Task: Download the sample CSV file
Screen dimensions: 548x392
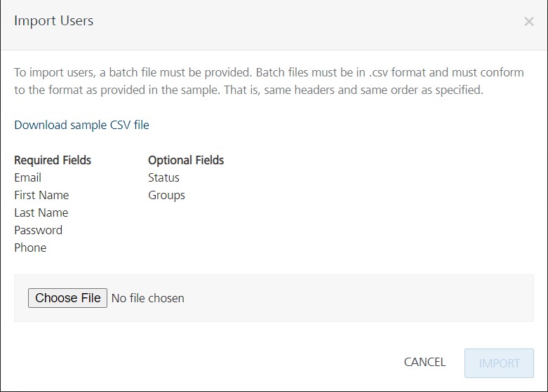Action: point(81,126)
